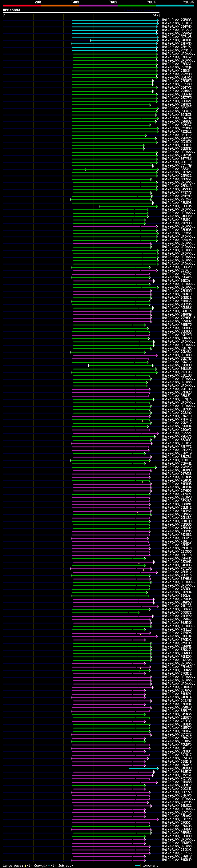Viewport: 197px width, 868px height.
Task: Select the UniRef100_Q18938 label
Action: coord(177,223)
